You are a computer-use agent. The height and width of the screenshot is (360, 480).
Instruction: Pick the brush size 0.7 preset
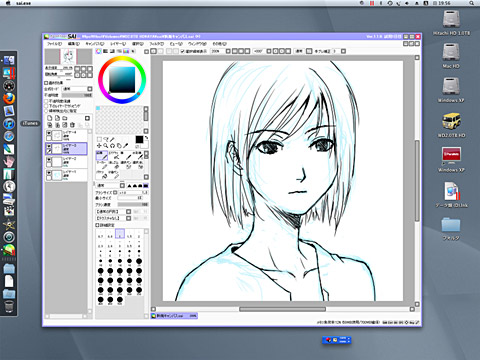[101, 234]
